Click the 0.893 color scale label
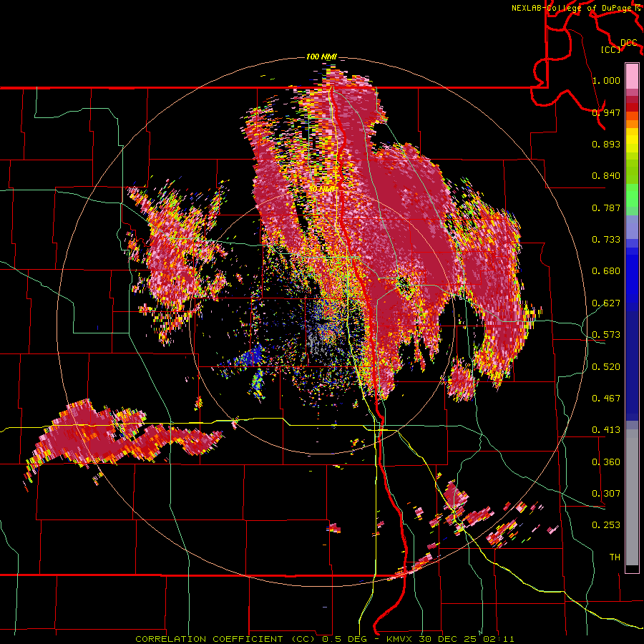 (x=606, y=144)
